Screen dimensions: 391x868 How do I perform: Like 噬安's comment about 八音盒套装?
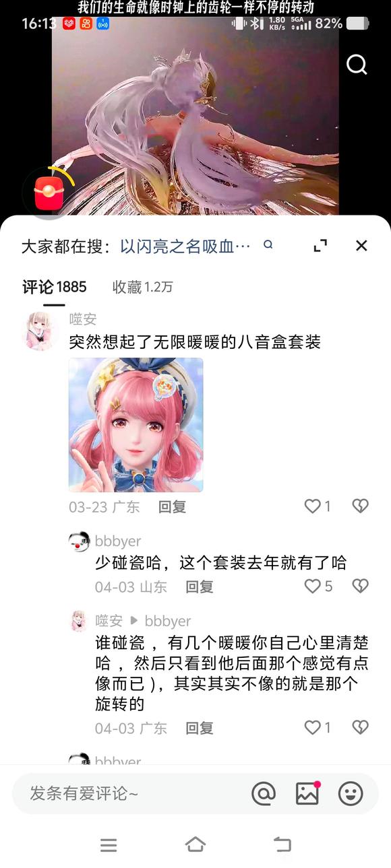[x=318, y=506]
